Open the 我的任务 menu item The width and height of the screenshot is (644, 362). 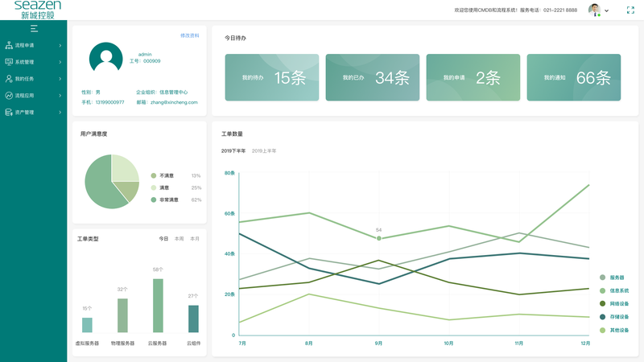tap(33, 78)
